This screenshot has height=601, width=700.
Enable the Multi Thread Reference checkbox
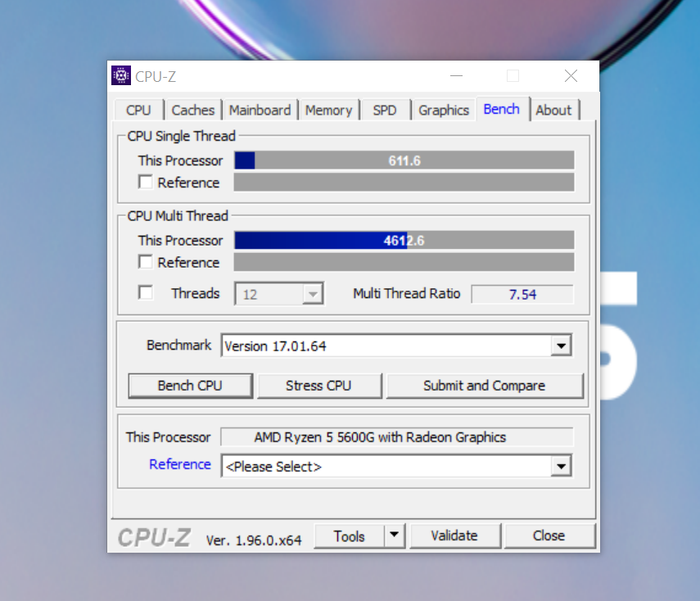(x=146, y=262)
